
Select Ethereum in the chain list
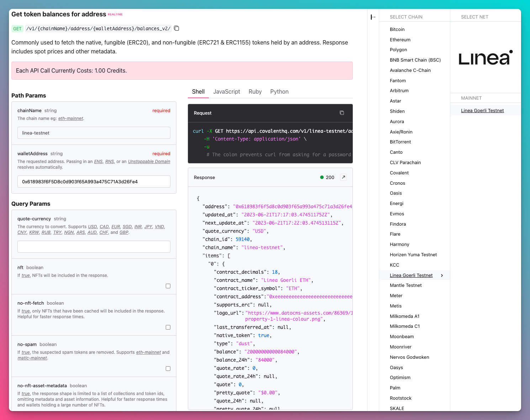pos(400,40)
